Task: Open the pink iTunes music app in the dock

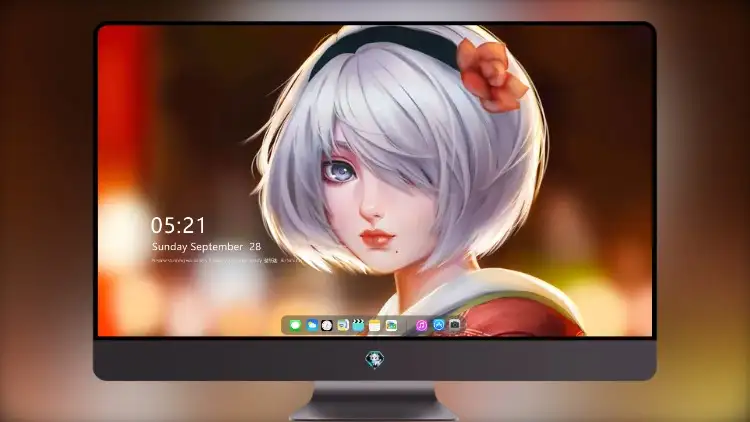Action: 421,325
